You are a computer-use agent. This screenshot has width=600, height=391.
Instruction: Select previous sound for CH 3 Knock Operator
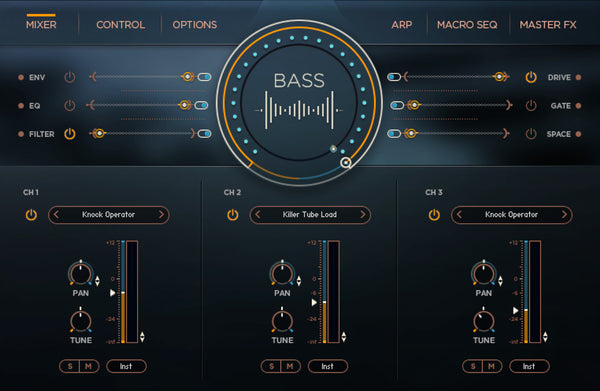point(459,215)
